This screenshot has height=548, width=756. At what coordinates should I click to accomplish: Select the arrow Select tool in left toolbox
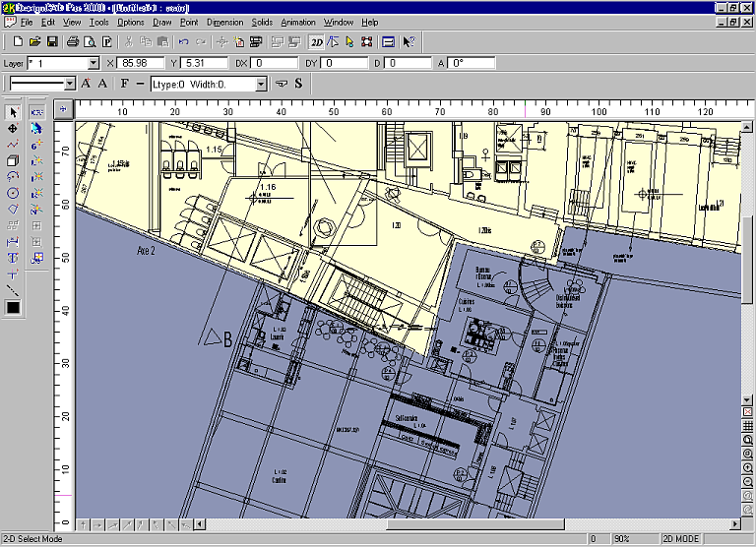click(13, 112)
